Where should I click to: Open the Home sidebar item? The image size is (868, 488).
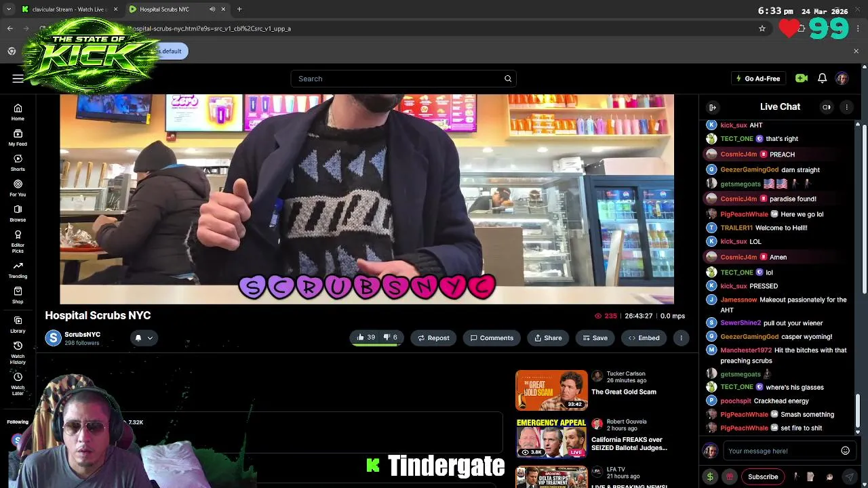click(x=18, y=113)
